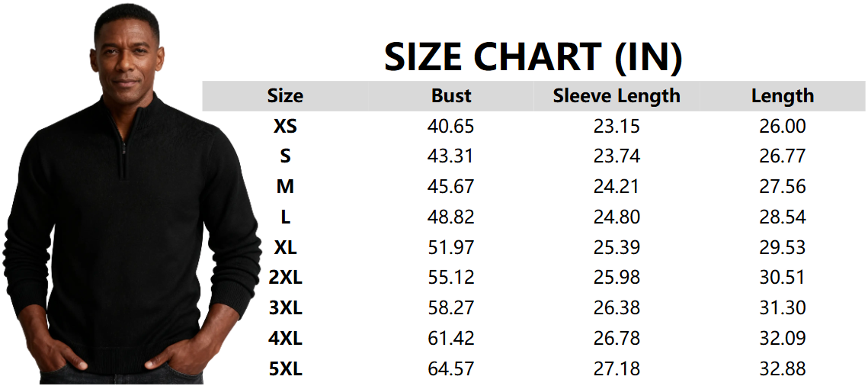Select the 3XL size row label
Image resolution: width=868 pixels, height=386 pixels.
coord(285,308)
